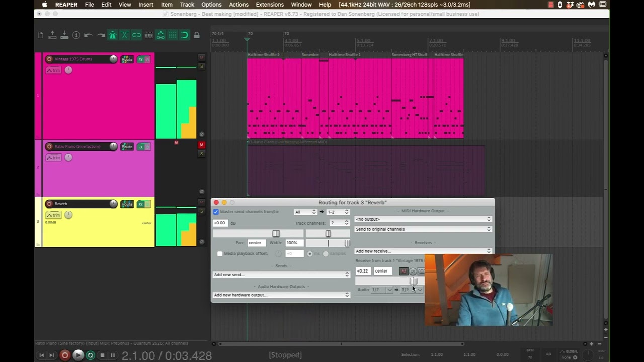Image resolution: width=644 pixels, height=362 pixels.
Task: Toggle the locking padlock icon
Action: pyautogui.click(x=197, y=35)
